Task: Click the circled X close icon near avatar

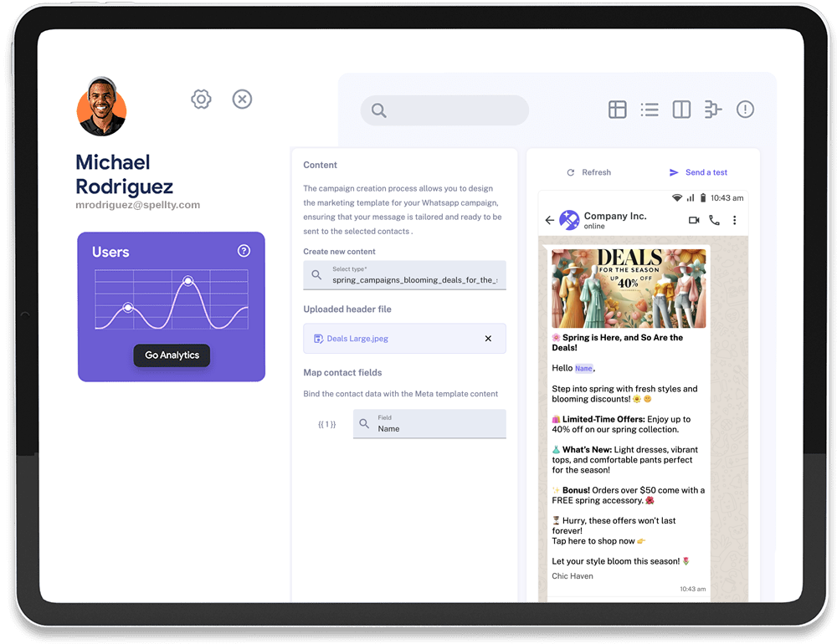Action: click(242, 100)
